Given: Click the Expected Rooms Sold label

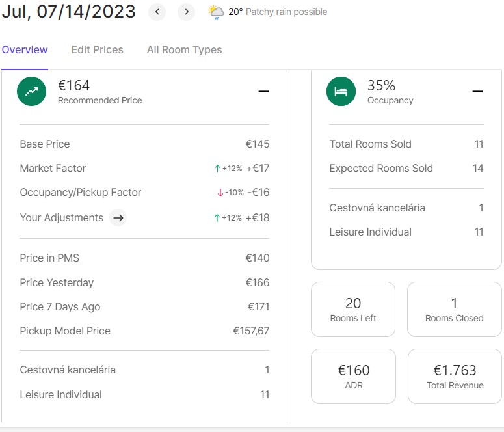Looking at the screenshot, I should [x=381, y=169].
